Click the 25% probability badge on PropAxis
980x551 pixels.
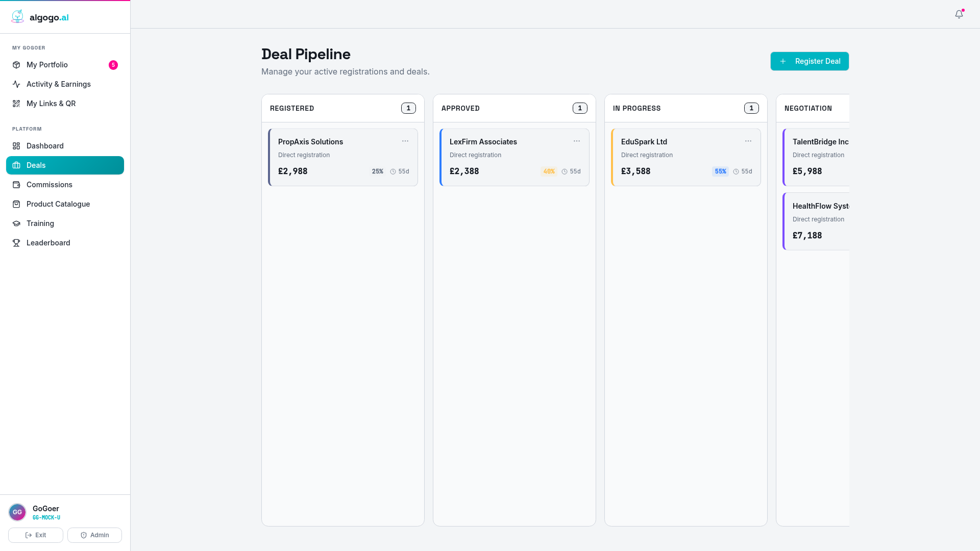pyautogui.click(x=378, y=171)
